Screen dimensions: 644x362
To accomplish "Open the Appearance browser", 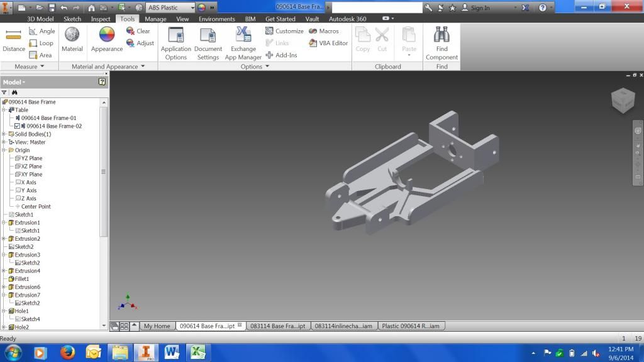I will [x=107, y=40].
